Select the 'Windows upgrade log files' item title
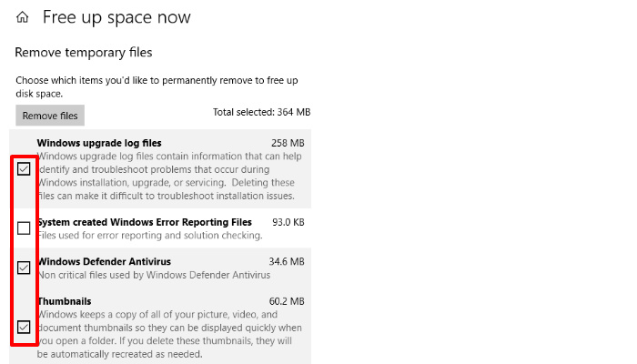 pyautogui.click(x=99, y=143)
